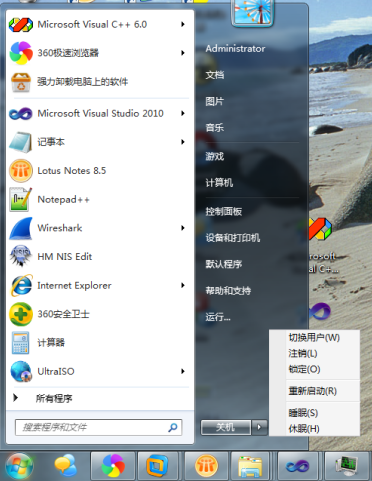
Task: Open Visual C++ desktop shortcut behind menu
Action: (x=320, y=229)
